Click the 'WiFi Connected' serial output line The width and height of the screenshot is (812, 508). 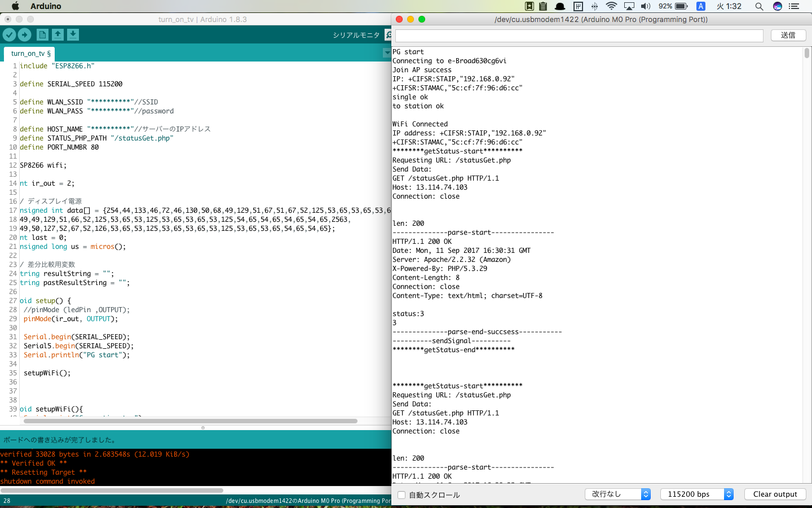point(420,124)
